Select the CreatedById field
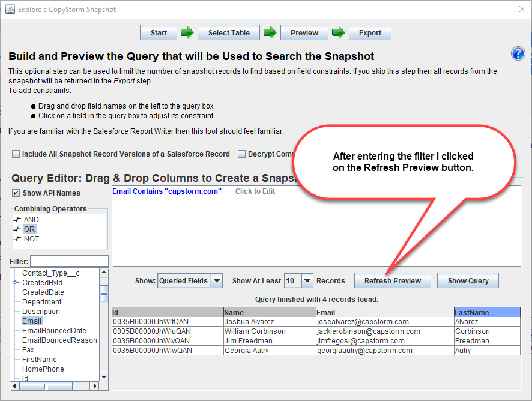The width and height of the screenshot is (532, 401). click(43, 282)
